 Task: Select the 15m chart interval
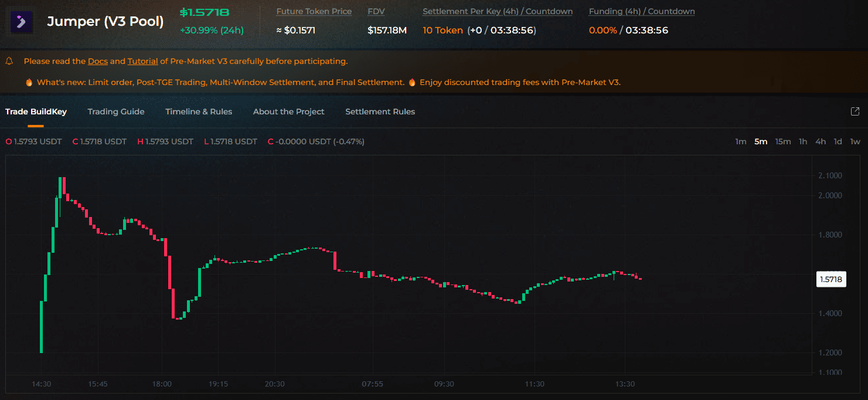click(x=783, y=141)
